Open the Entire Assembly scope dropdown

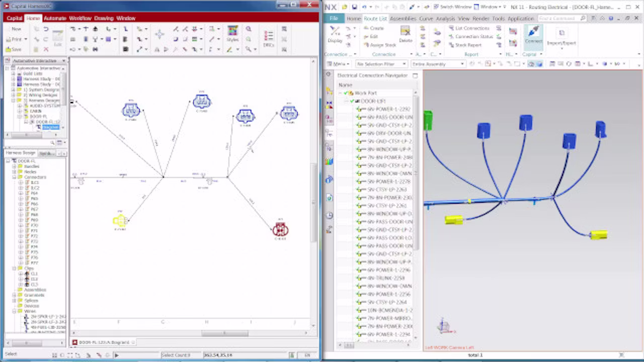(438, 64)
